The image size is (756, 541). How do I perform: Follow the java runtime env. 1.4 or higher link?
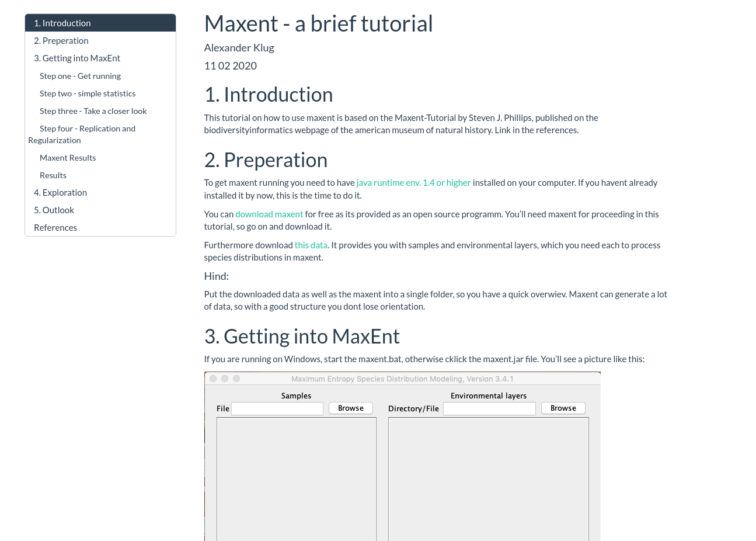point(413,183)
